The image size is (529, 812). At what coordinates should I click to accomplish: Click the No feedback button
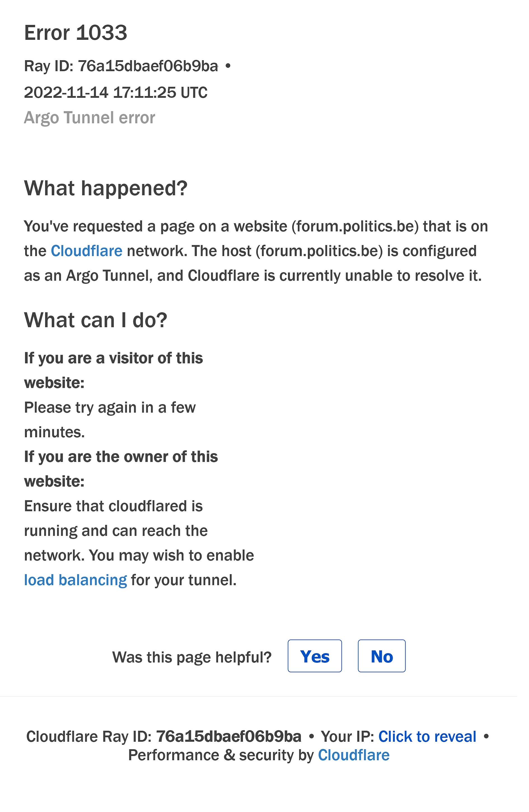[x=381, y=656]
